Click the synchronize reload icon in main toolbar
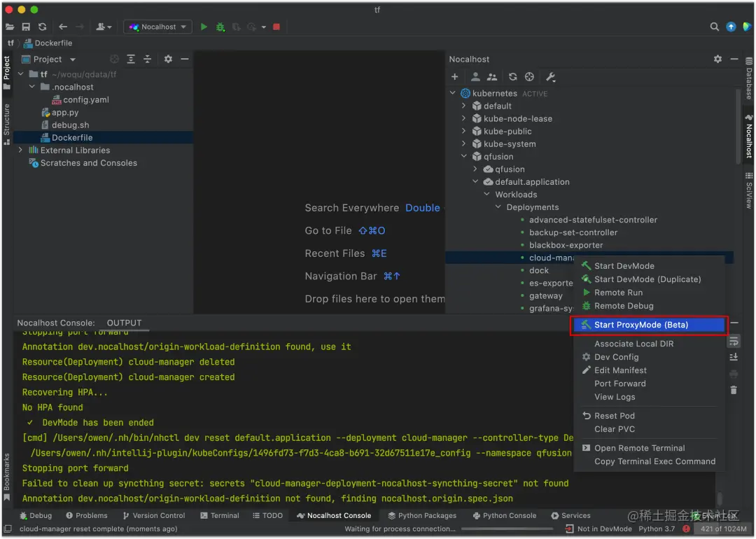Image resolution: width=756 pixels, height=539 pixels. (43, 27)
